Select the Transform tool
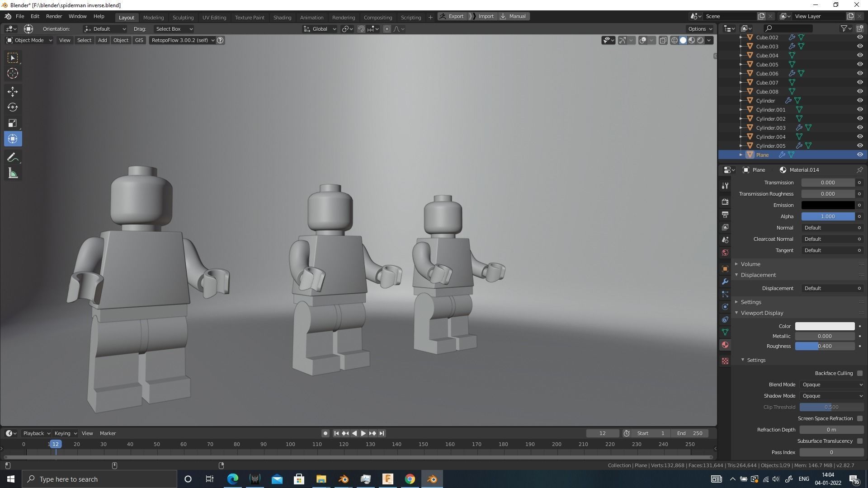Screen dimensions: 868x488 click(13, 139)
